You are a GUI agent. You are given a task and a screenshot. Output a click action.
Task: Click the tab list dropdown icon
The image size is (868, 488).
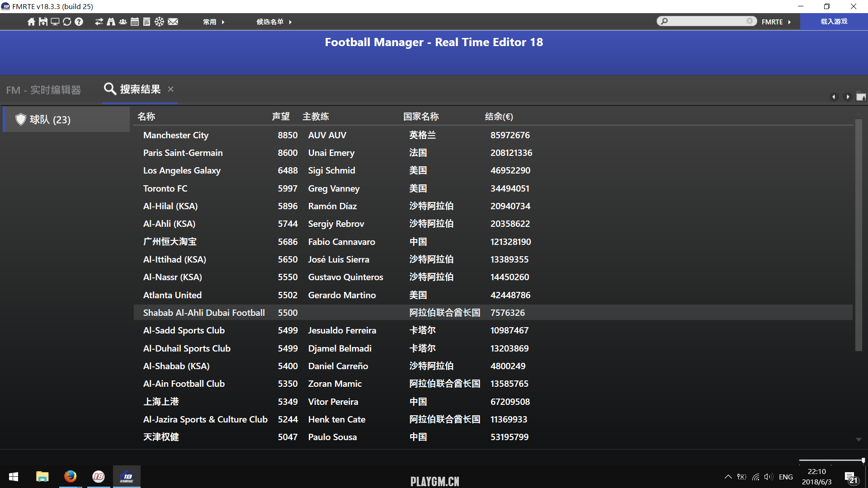pos(861,97)
